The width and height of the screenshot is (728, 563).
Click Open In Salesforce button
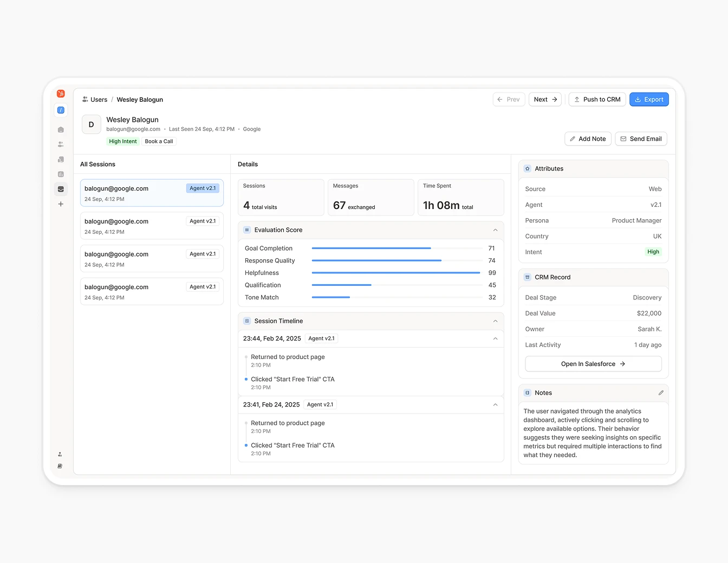(x=593, y=364)
